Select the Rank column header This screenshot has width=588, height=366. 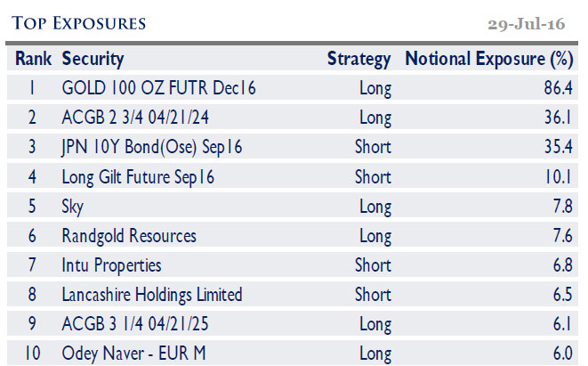pyautogui.click(x=33, y=60)
